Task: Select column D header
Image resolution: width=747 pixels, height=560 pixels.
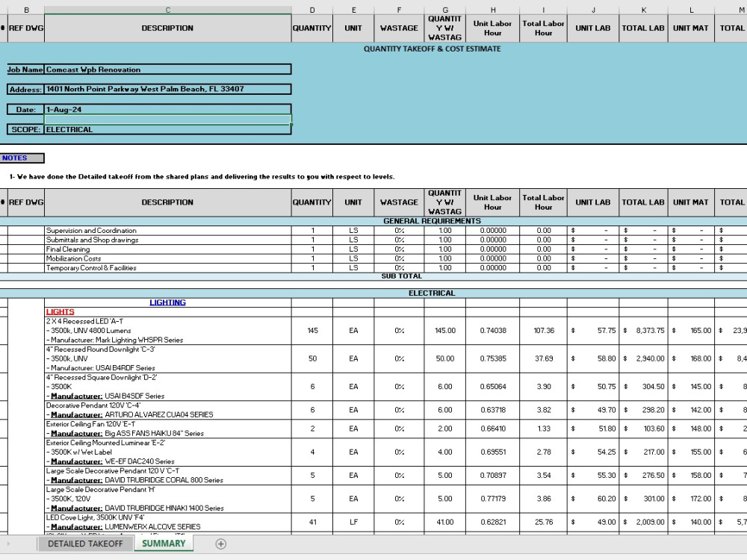Action: 312,10
